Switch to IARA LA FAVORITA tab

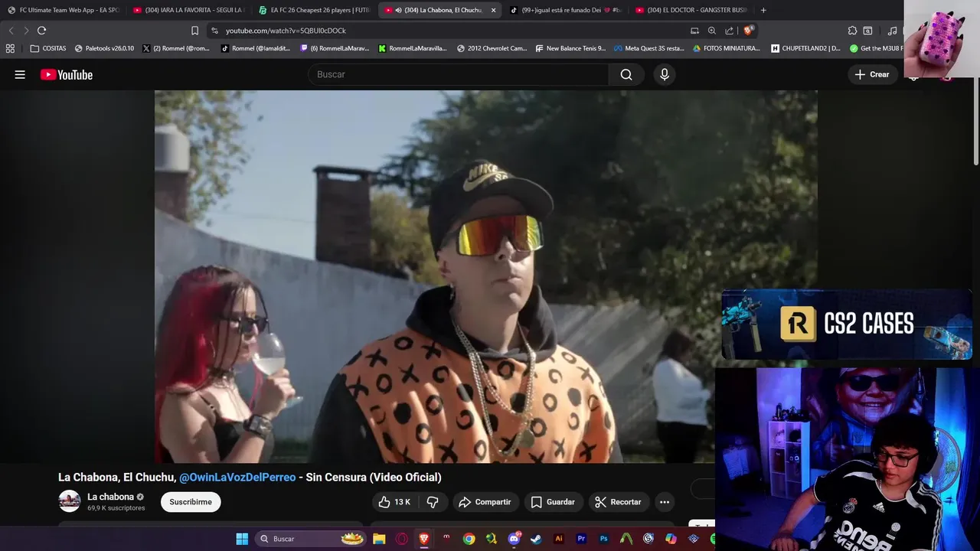pyautogui.click(x=188, y=10)
